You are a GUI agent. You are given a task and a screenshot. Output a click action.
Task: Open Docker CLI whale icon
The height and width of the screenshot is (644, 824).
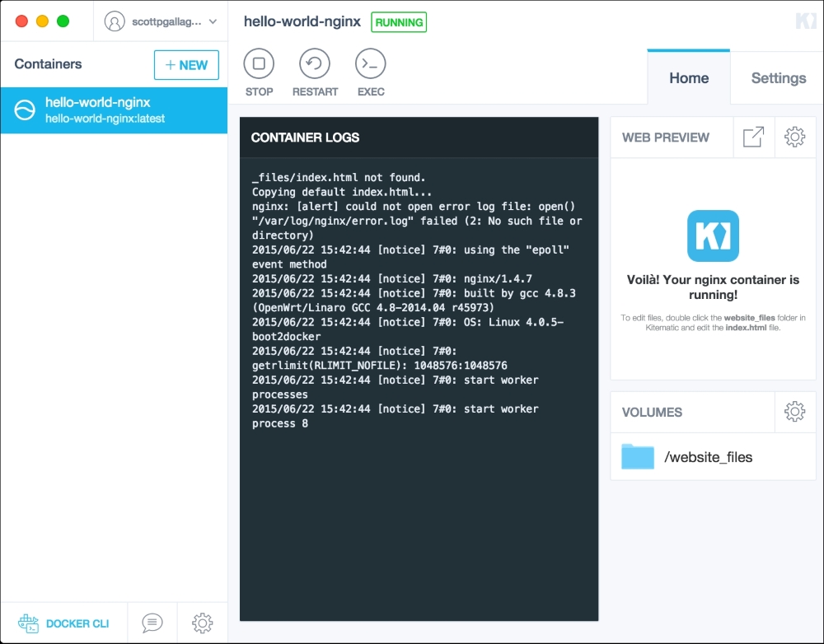click(28, 623)
